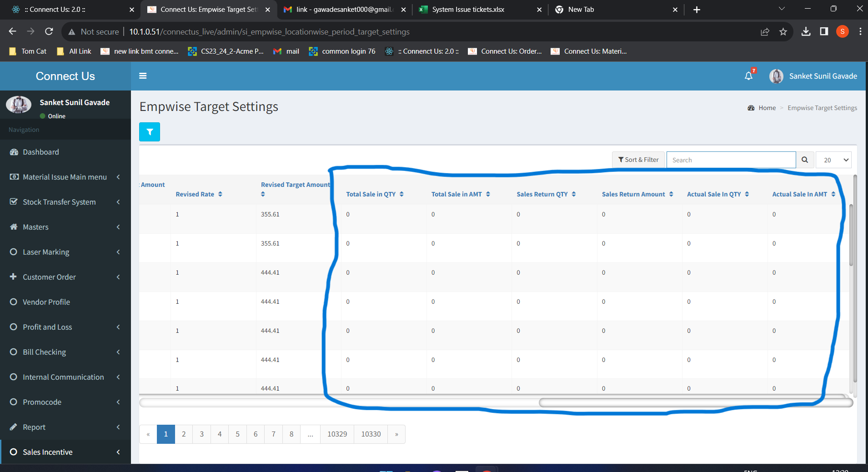
Task: Open new browser tab plus button
Action: pos(697,10)
